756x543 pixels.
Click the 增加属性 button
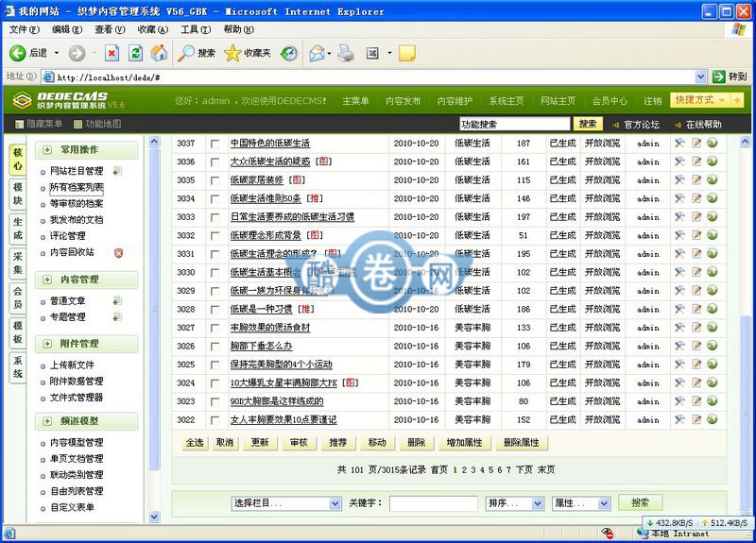coord(465,442)
